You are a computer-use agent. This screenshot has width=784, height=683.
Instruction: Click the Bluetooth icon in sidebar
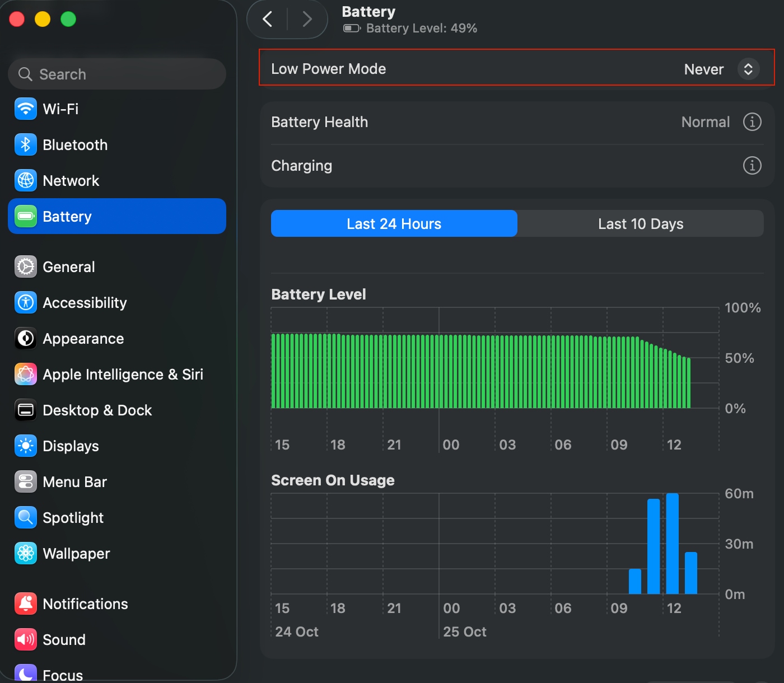(x=26, y=144)
